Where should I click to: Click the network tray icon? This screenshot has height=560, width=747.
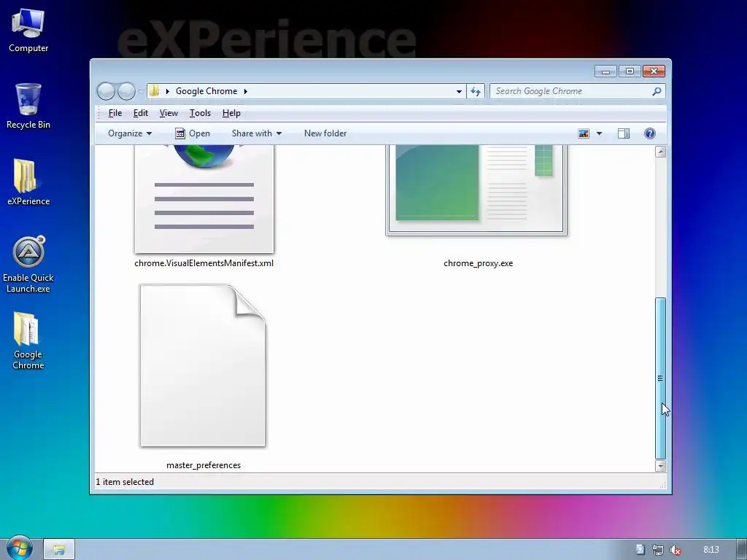pyautogui.click(x=658, y=550)
